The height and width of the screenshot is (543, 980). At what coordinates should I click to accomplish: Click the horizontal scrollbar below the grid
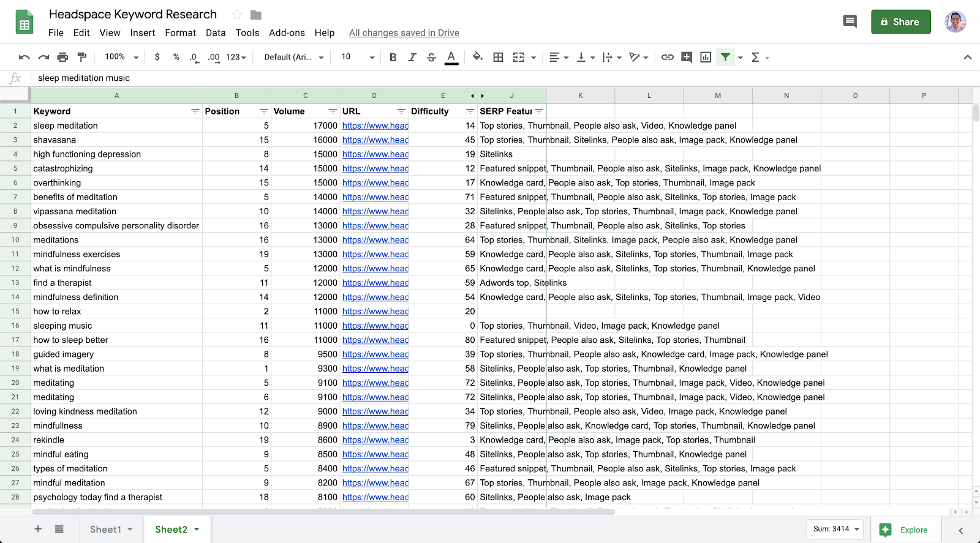[323, 512]
